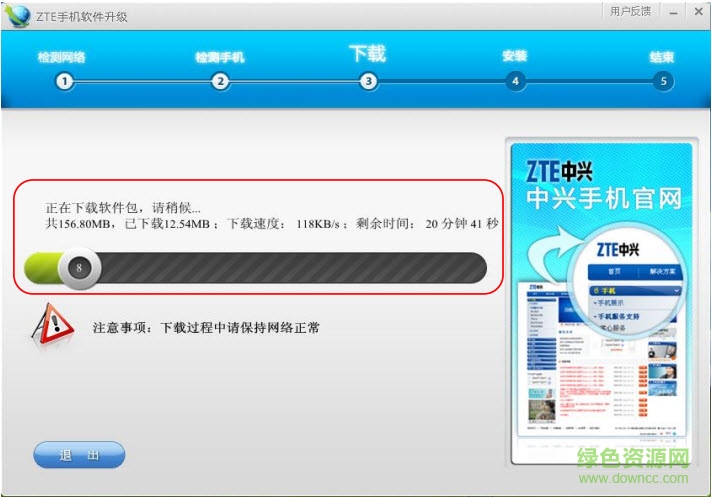The image size is (712, 497).
Task: Click the green filled progress portion
Action: 42,268
